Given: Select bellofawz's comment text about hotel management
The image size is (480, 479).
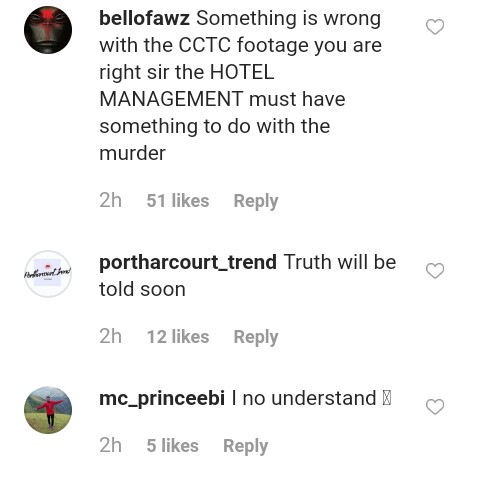Looking at the screenshot, I should 241,86.
